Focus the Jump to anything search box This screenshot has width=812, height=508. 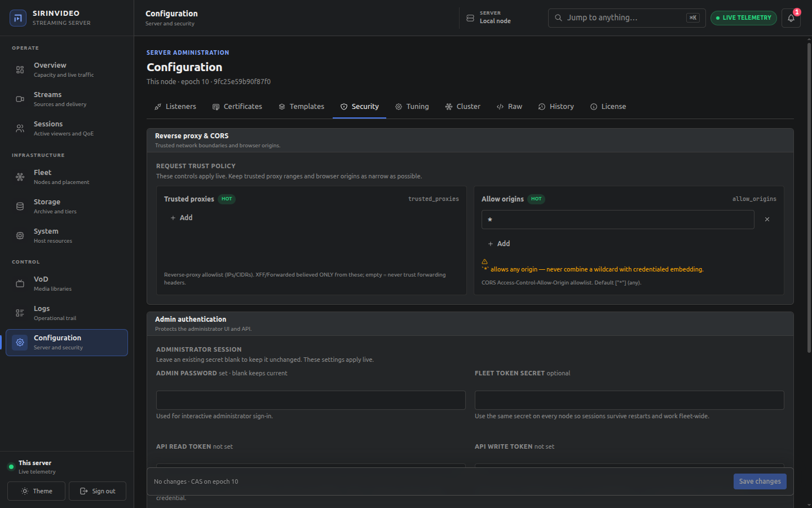626,18
